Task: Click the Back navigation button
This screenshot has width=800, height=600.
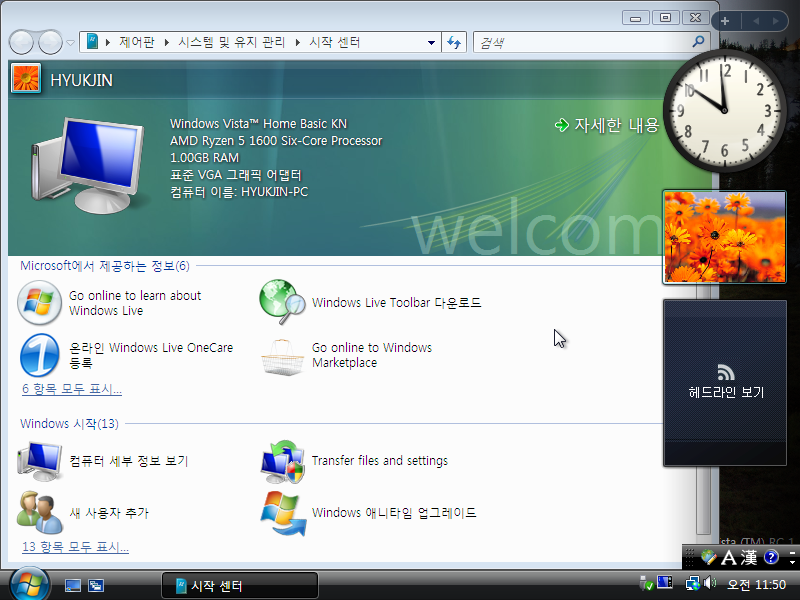Action: (x=21, y=42)
